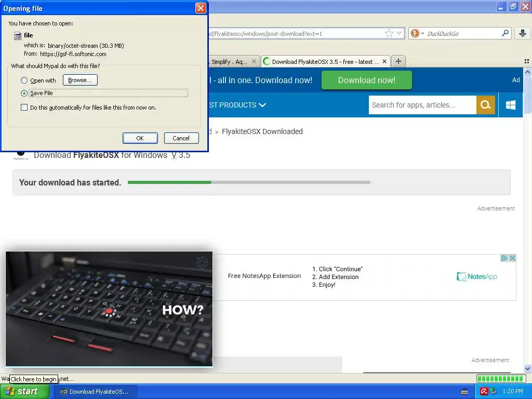This screenshot has height=399, width=532.
Task: Open the on-screen keyboard tray icon
Action: [464, 392]
